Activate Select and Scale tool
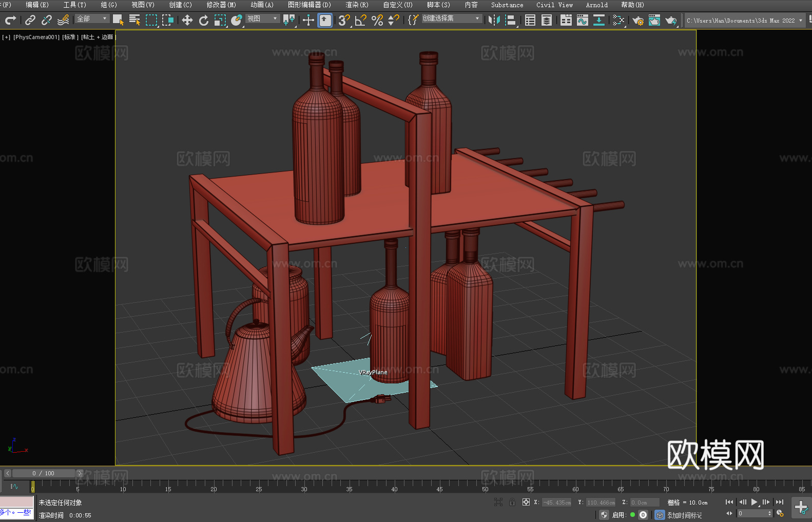This screenshot has width=812, height=522. coord(220,20)
